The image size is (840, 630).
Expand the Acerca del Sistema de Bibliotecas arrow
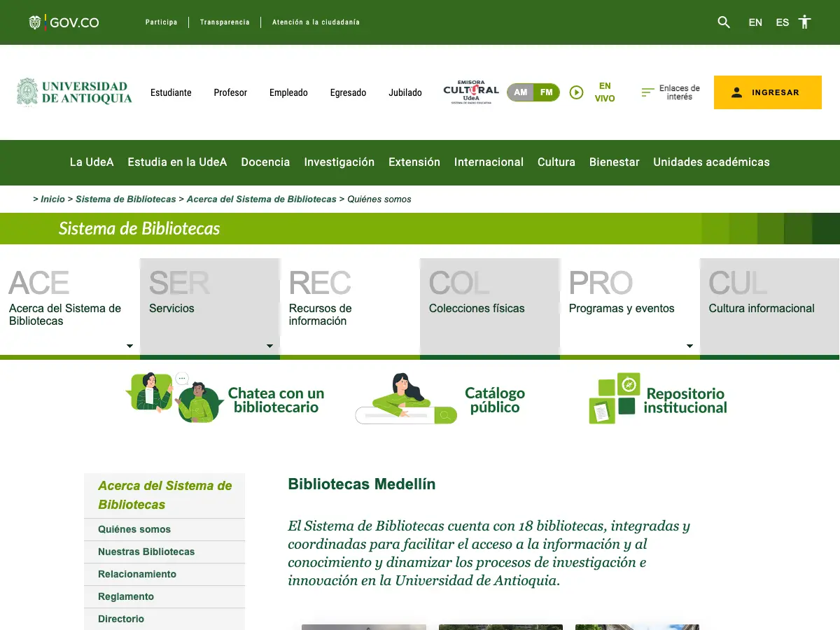(129, 346)
